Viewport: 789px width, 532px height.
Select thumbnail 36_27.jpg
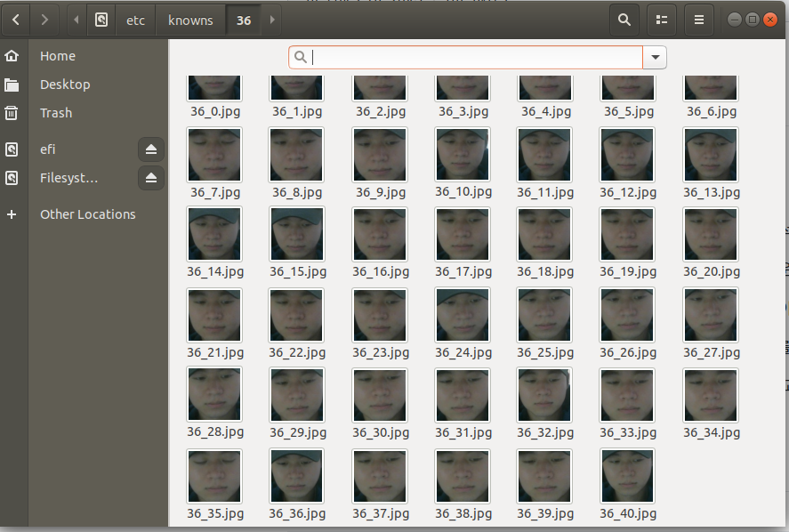(711, 315)
